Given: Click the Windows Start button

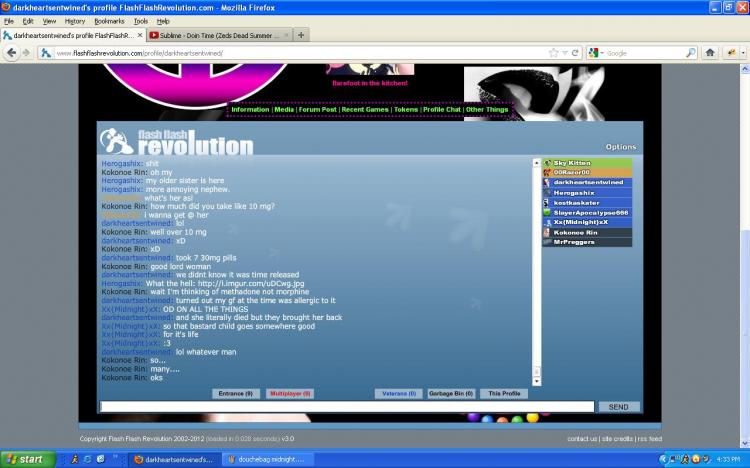Looking at the screenshot, I should (x=25, y=459).
